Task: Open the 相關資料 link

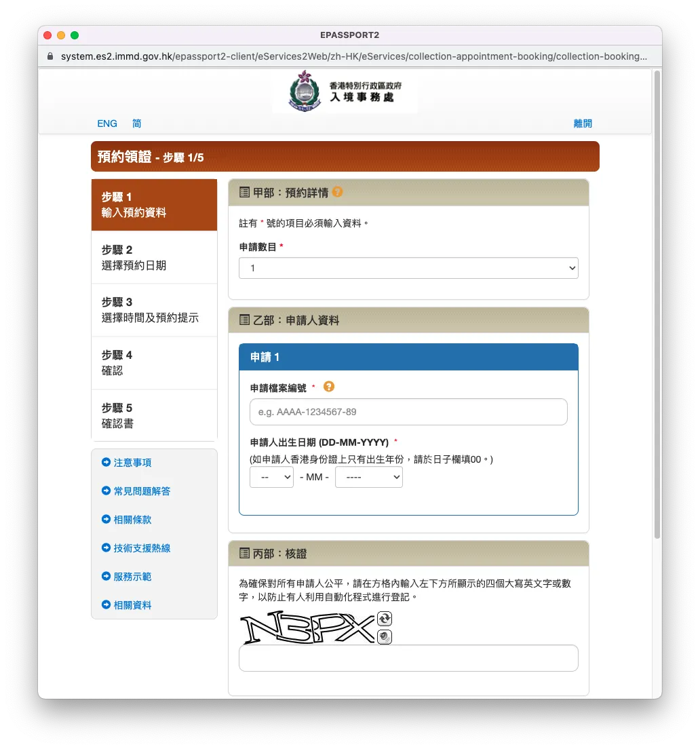Action: tap(132, 605)
